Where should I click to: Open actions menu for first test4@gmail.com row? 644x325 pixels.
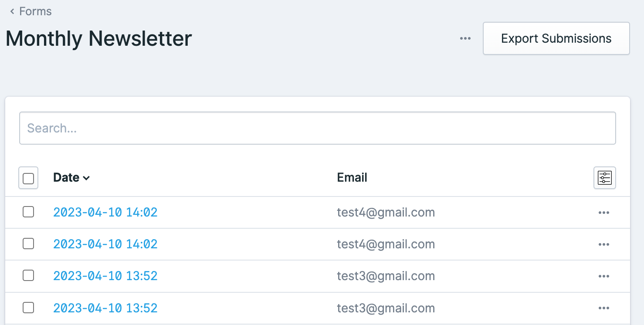[604, 213]
